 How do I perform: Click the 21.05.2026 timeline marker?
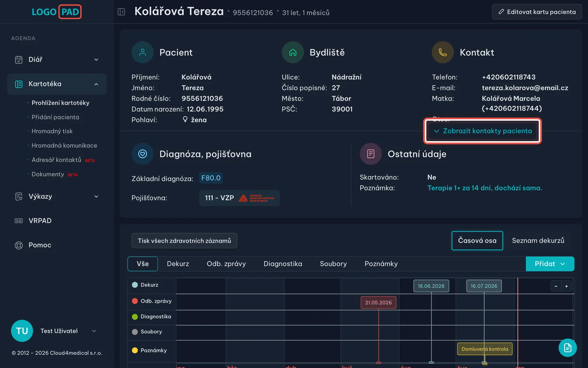click(378, 302)
